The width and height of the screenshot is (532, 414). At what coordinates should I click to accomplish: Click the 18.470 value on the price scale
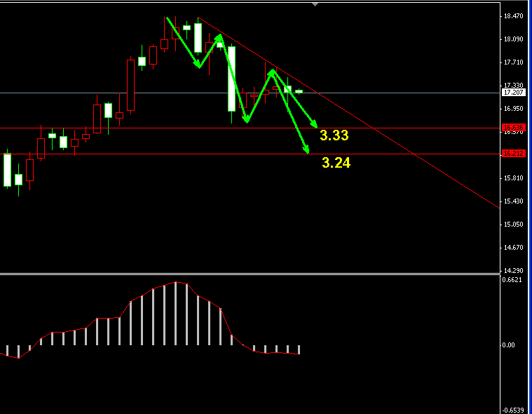tap(513, 16)
